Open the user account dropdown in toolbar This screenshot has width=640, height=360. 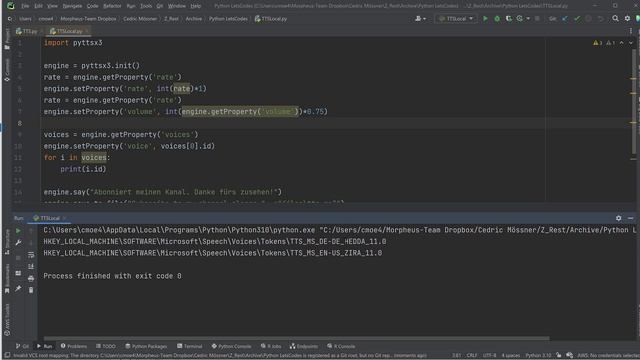pyautogui.click(x=420, y=19)
